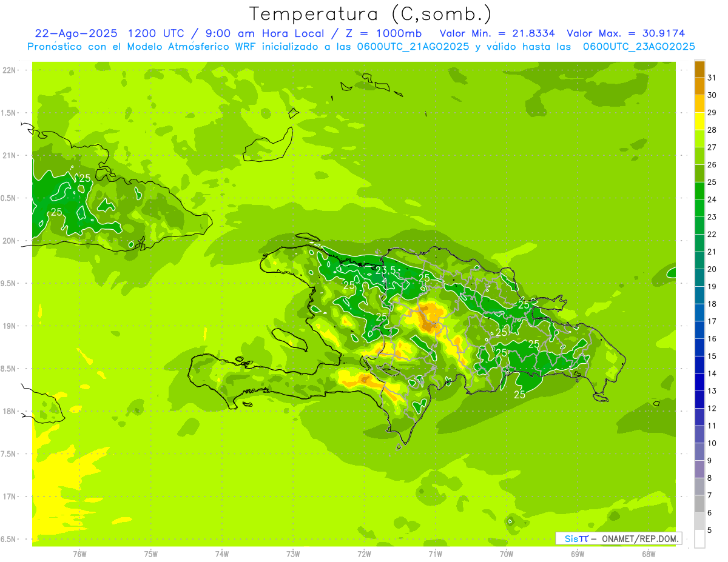The image size is (728, 562).
Task: Click the '0600UTC_23AGO2025' valid-until timestamp
Action: click(x=639, y=47)
